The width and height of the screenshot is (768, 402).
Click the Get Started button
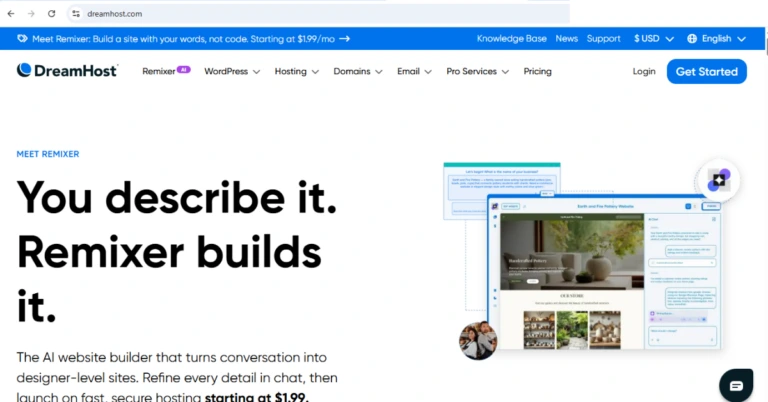(706, 71)
